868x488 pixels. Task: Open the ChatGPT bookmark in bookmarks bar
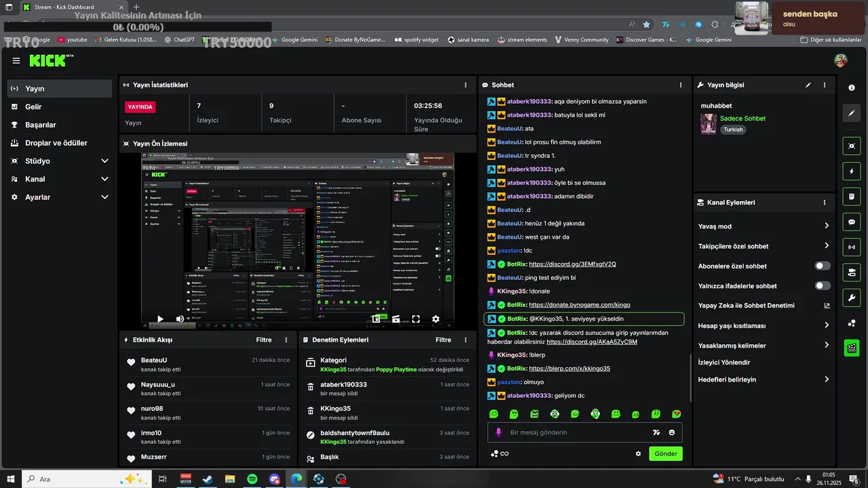point(180,39)
